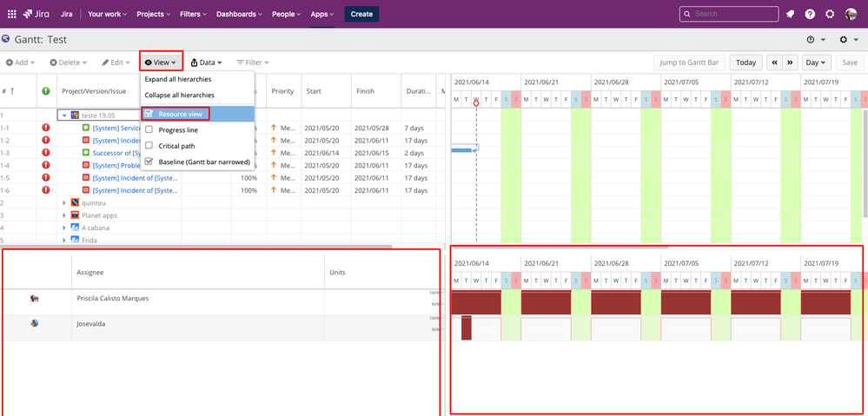Screen dimensions: 868x416
Task: Choose Expand all hierarchies
Action: pos(178,79)
